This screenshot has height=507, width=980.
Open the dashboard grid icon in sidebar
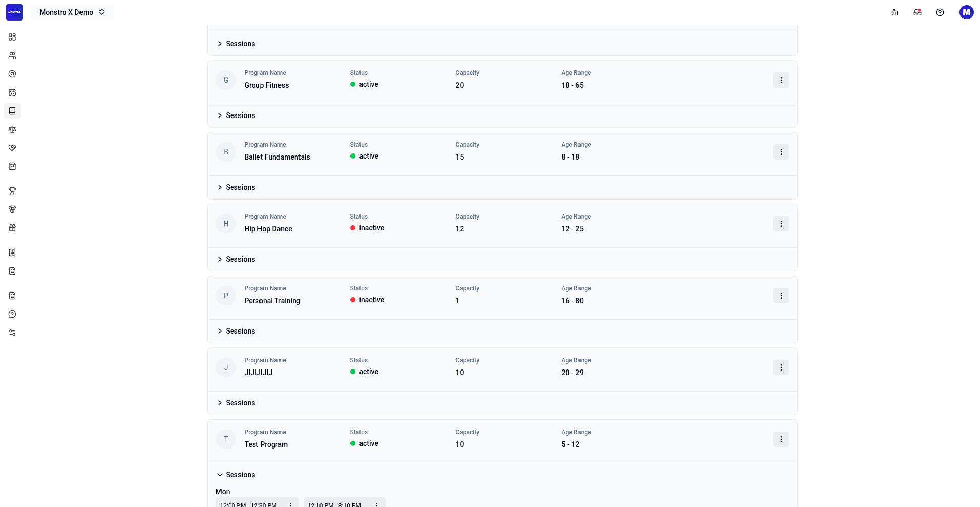pyautogui.click(x=12, y=37)
